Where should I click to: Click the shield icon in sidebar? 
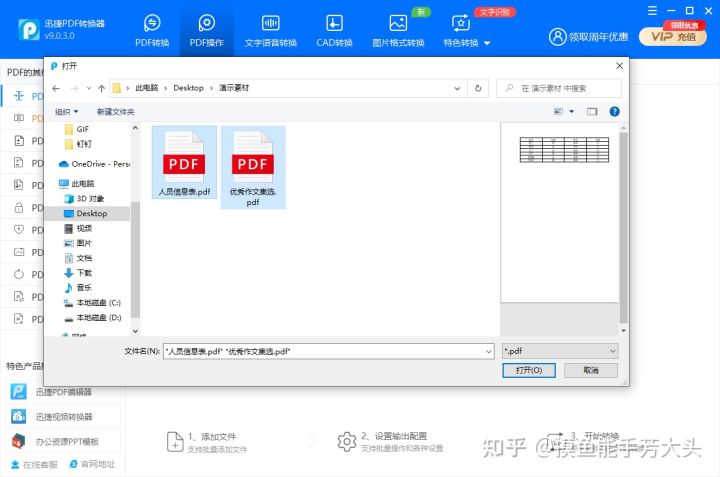[19, 230]
